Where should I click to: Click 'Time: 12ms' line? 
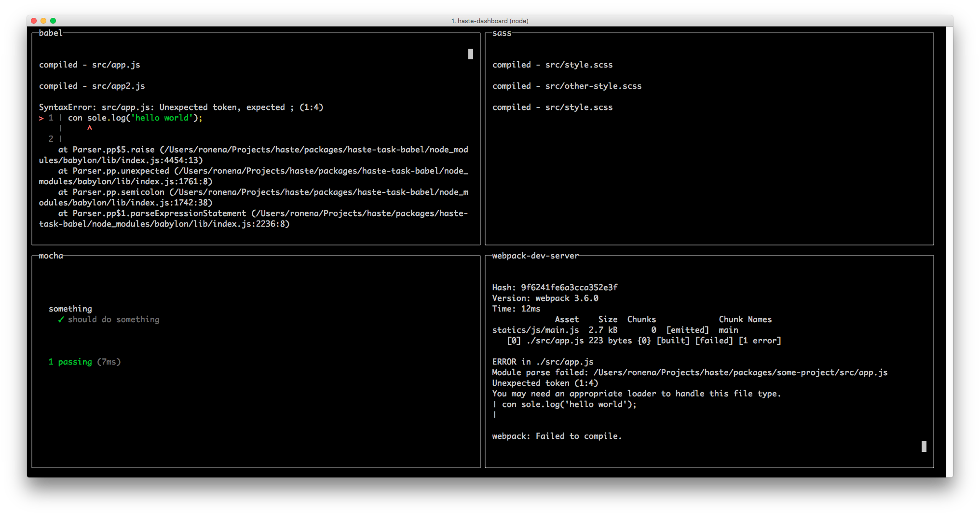[517, 309]
